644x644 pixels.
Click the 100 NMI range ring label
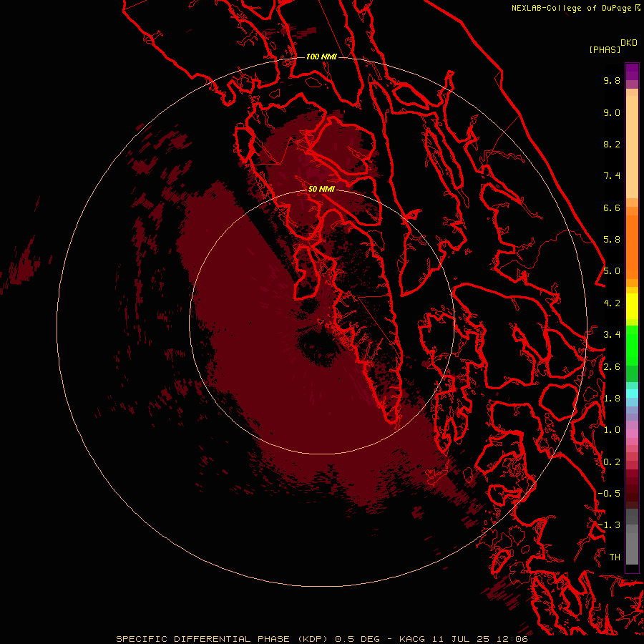[x=321, y=57]
